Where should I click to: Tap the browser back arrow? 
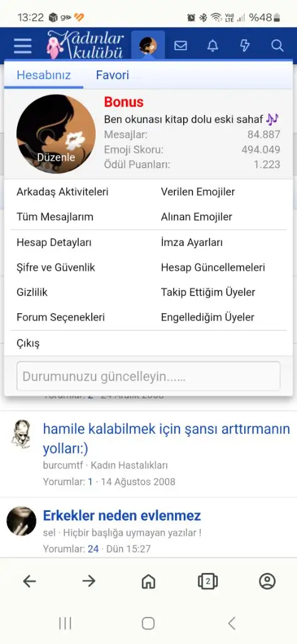pyautogui.click(x=29, y=581)
